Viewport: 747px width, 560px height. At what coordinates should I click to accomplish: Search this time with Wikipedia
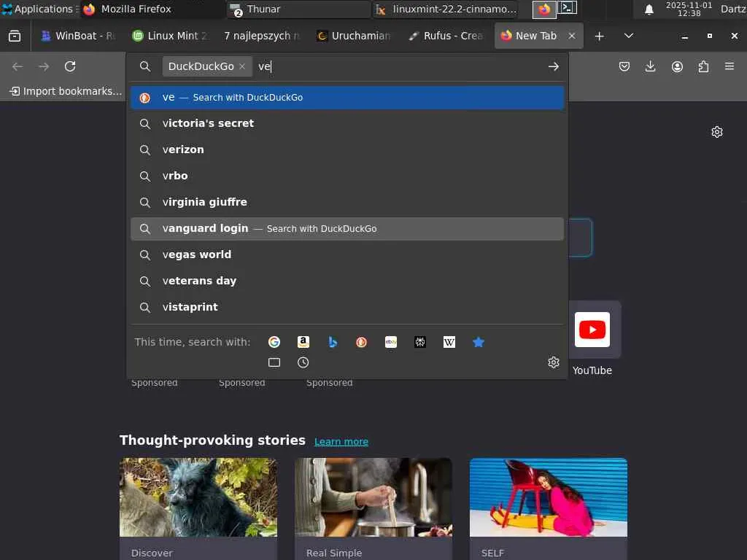point(449,342)
